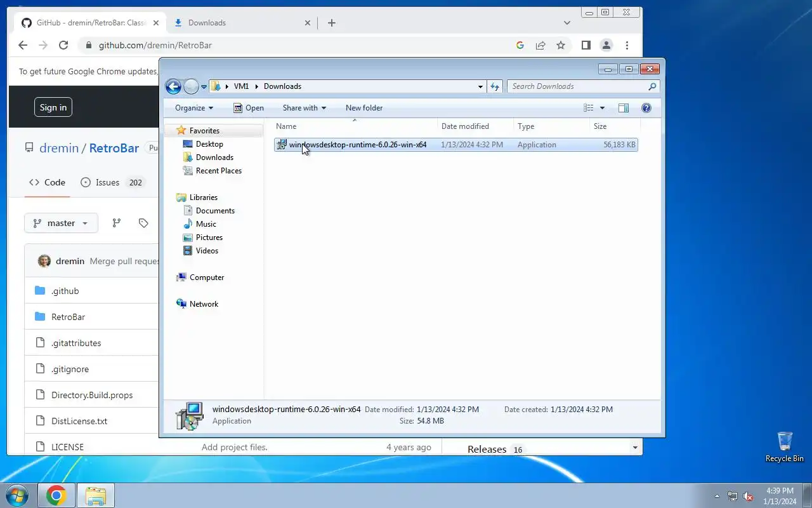Select Libraries in navigation pane

click(203, 197)
